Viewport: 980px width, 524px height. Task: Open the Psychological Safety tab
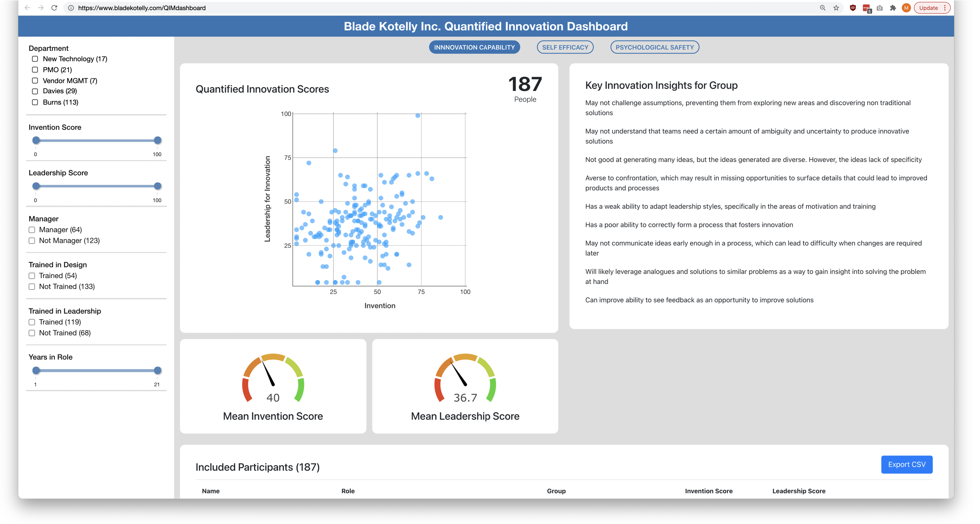654,47
